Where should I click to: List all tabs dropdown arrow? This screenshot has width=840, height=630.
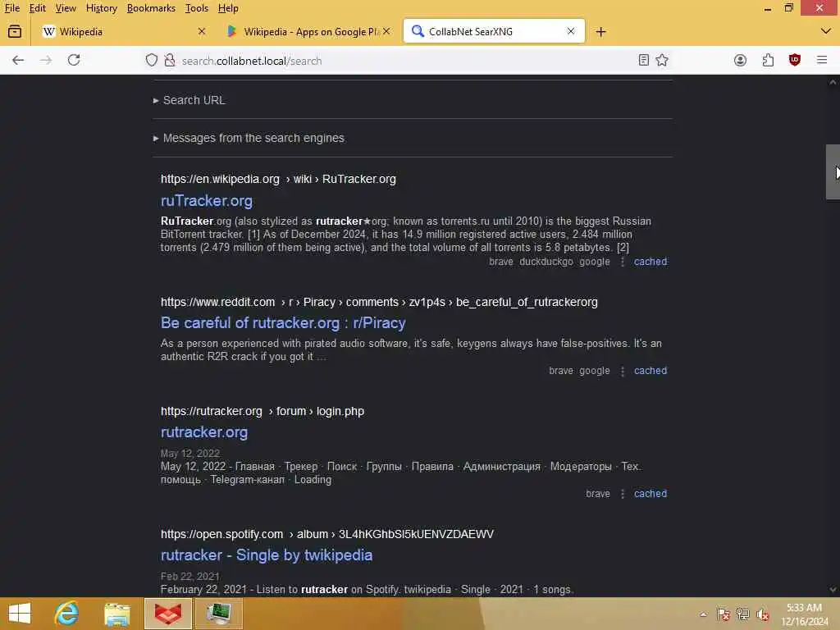(825, 32)
